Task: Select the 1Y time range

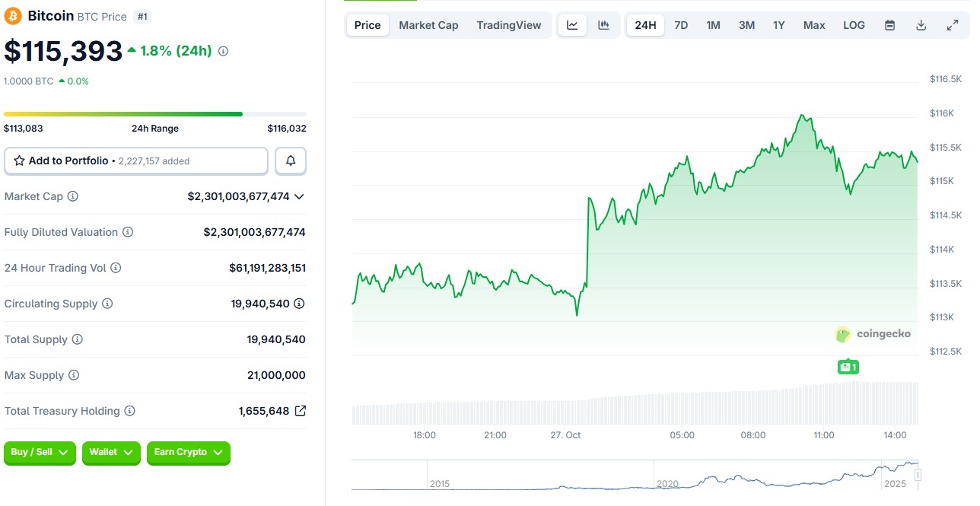Action: [x=778, y=25]
